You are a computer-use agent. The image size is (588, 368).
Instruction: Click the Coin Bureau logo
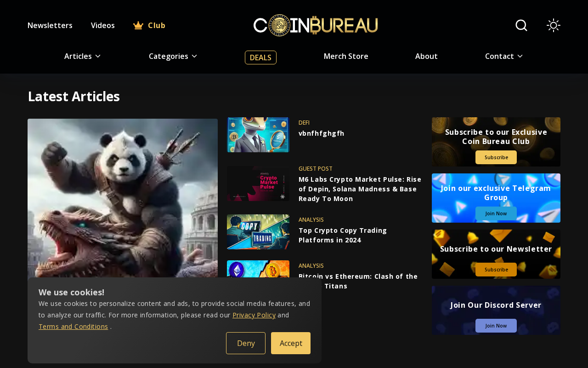[316, 25]
